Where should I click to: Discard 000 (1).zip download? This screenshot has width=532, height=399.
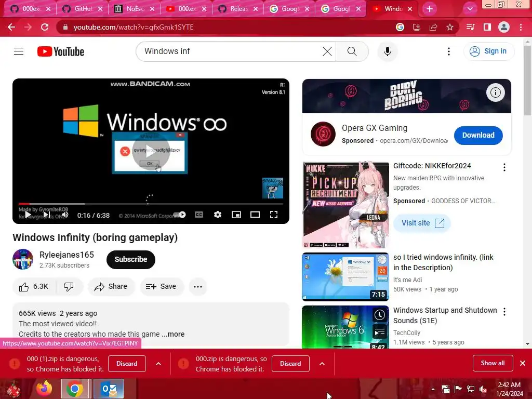(x=127, y=364)
